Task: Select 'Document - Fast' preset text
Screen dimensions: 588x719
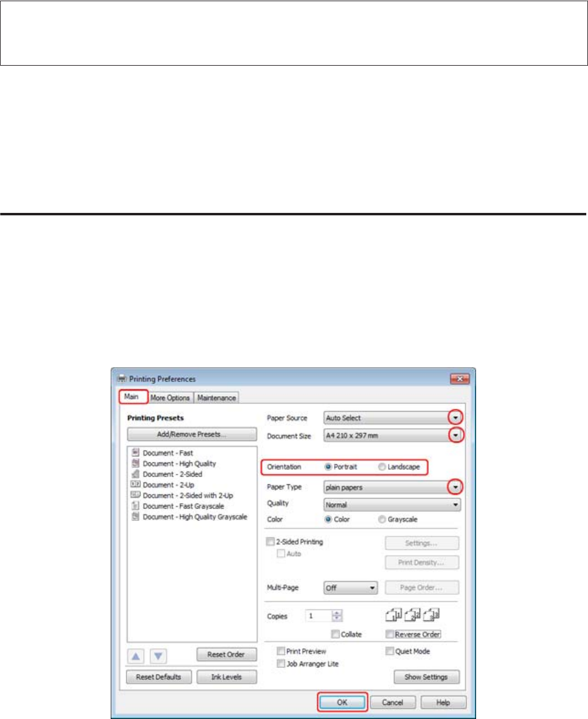Action: pyautogui.click(x=168, y=453)
